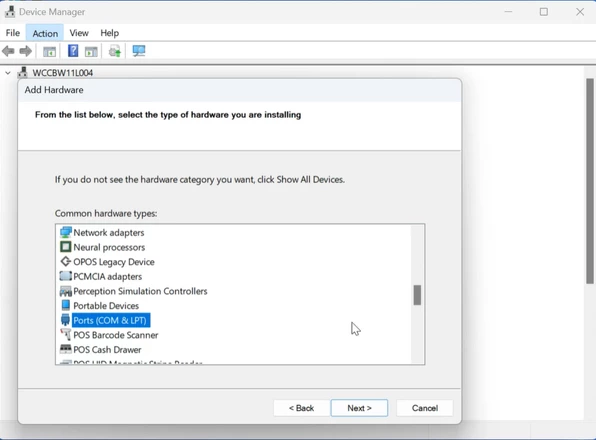
Task: Open the File menu
Action: [13, 33]
